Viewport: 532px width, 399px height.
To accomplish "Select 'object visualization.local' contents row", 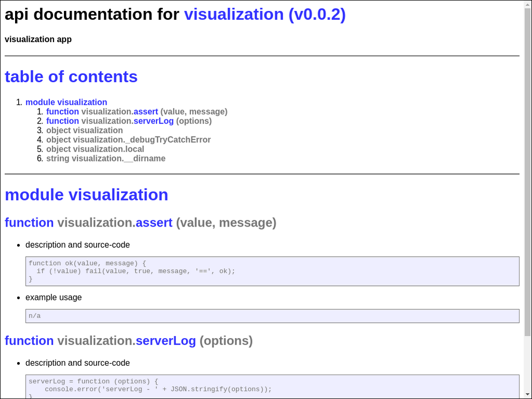I will pyautogui.click(x=95, y=149).
